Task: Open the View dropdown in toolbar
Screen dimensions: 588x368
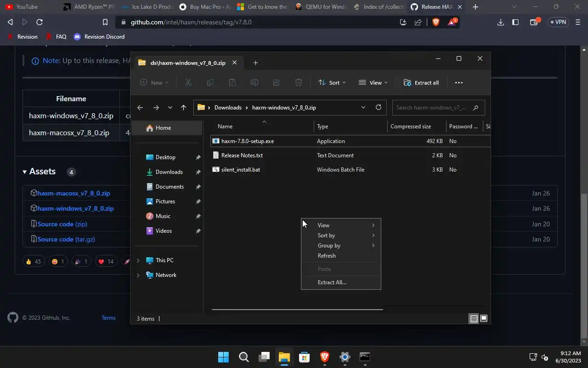Action: pyautogui.click(x=373, y=83)
